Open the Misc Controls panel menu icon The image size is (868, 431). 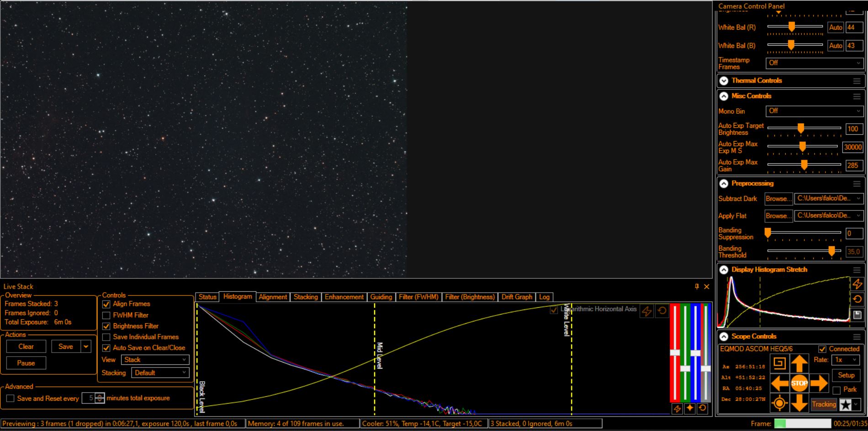[x=857, y=96]
